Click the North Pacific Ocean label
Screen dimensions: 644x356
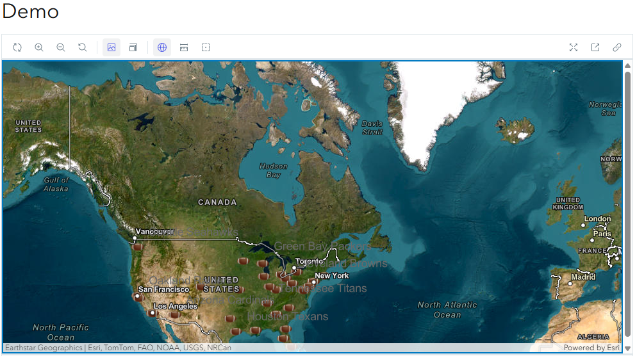[x=61, y=332]
